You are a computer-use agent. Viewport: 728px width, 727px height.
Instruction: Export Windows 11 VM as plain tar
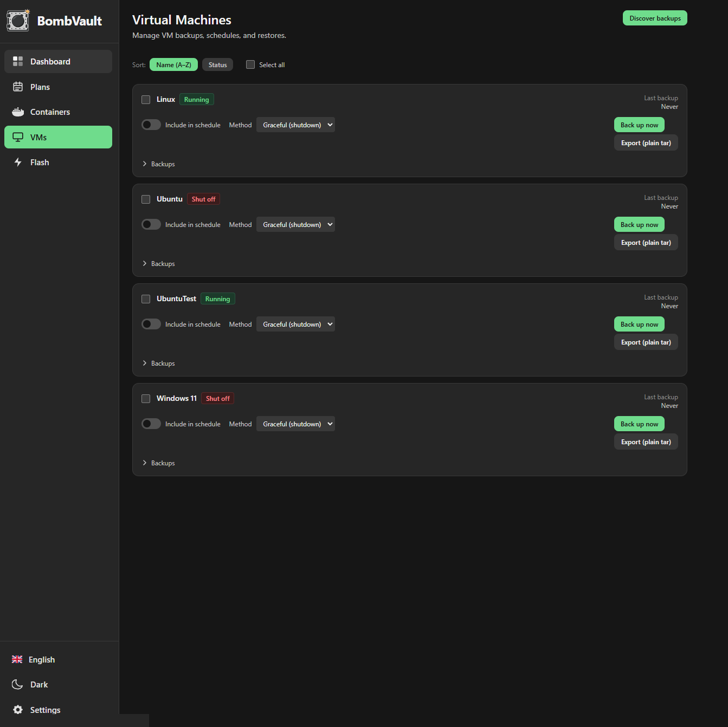coord(646,442)
